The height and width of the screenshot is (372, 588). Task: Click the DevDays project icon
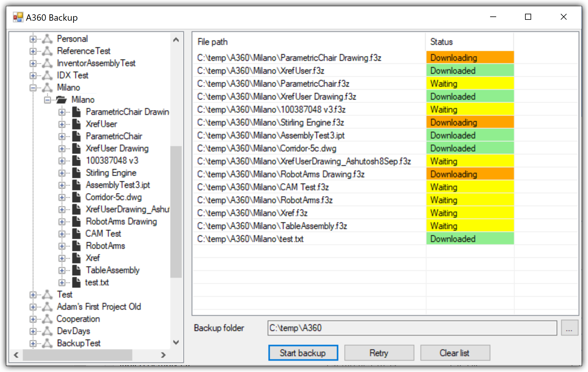click(x=47, y=331)
